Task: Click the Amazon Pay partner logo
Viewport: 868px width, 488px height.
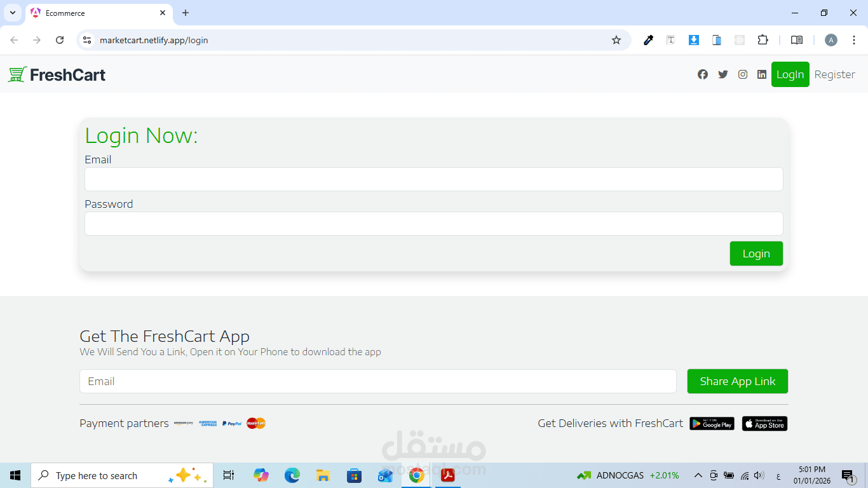Action: (184, 423)
